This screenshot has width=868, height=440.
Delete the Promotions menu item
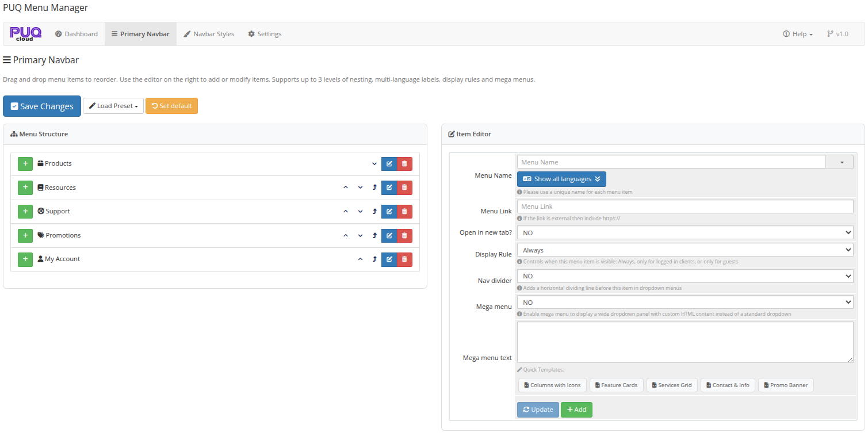coord(404,235)
